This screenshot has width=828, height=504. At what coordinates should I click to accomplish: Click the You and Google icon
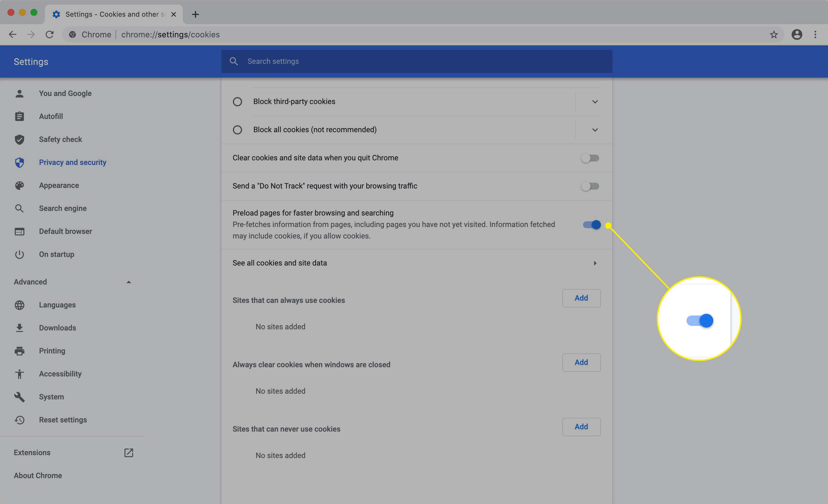point(19,93)
